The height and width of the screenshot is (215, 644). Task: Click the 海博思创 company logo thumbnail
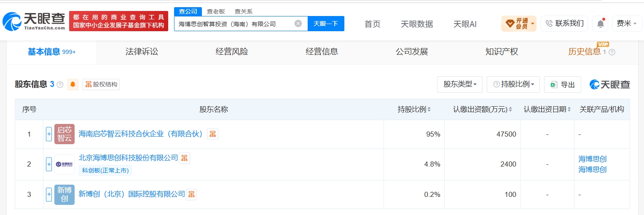pos(64,164)
